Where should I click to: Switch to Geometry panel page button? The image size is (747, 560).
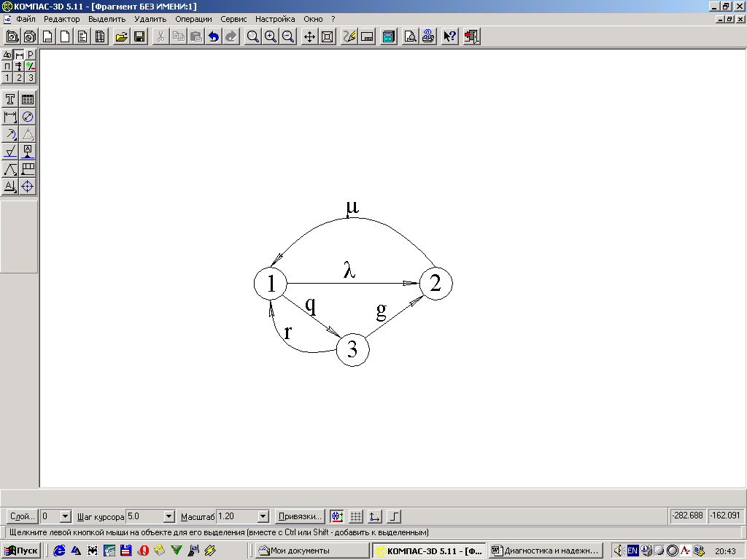[x=7, y=55]
